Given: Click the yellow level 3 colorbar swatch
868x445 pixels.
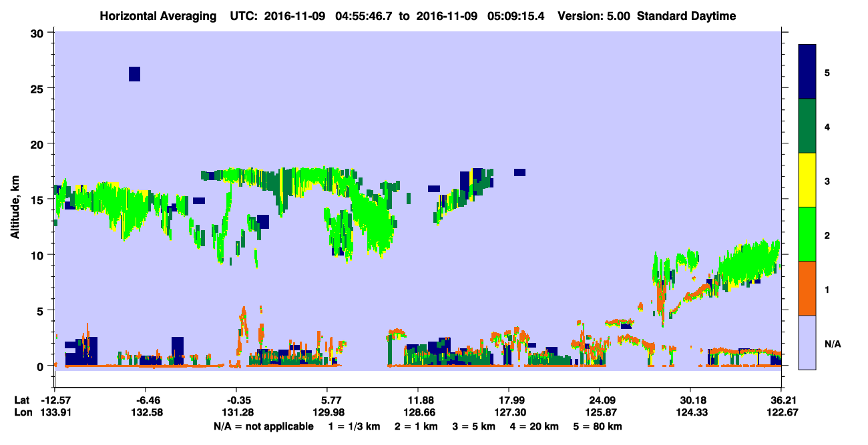Looking at the screenshot, I should pos(807,180).
